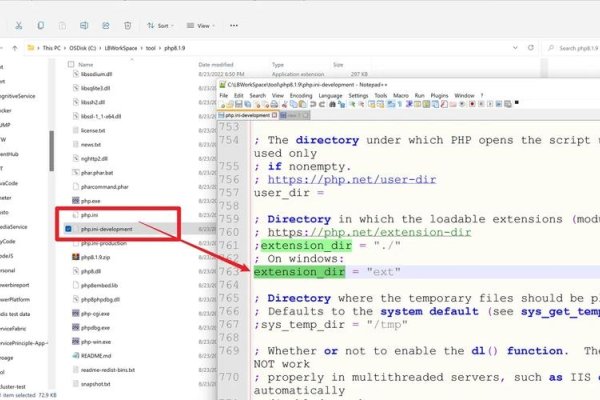Select snapshot.txt in the file list
The width and height of the screenshot is (600, 400).
tap(95, 384)
